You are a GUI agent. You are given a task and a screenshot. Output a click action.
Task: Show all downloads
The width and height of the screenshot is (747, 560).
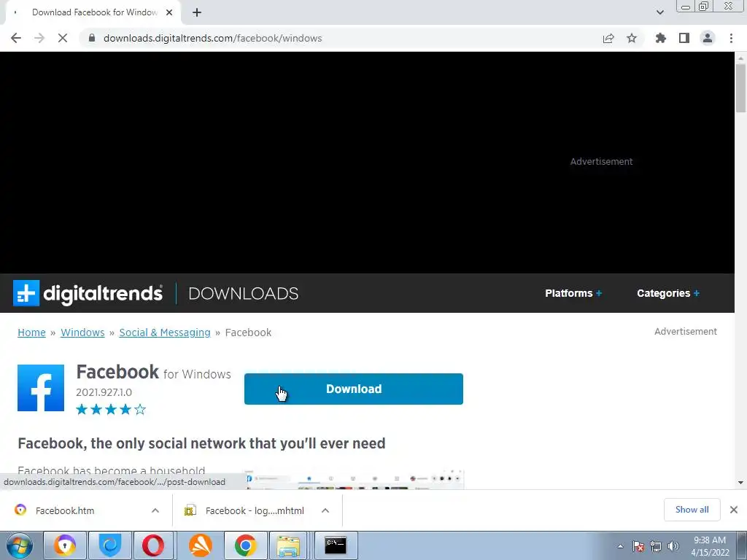692,510
